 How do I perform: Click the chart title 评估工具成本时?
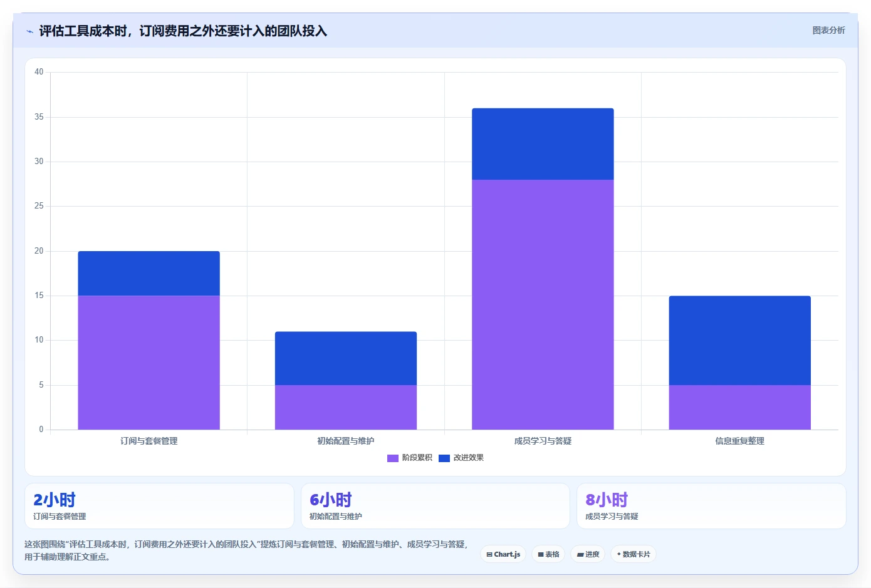point(183,31)
